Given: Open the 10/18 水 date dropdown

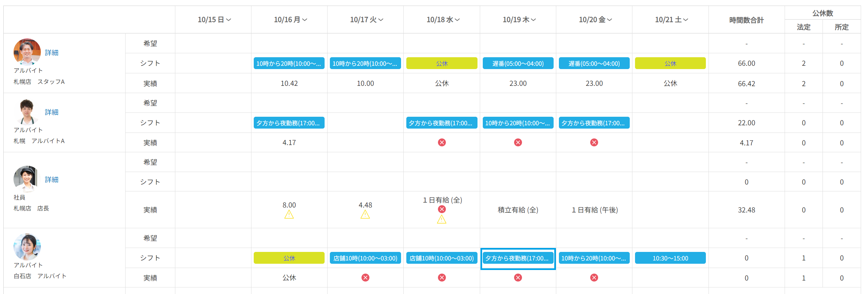Looking at the screenshot, I should [x=457, y=20].
